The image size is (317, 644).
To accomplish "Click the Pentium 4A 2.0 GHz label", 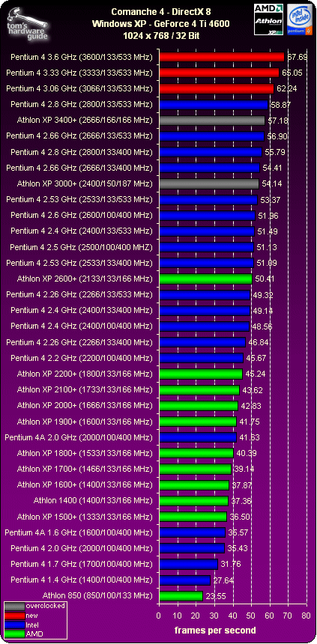I will (79, 437).
